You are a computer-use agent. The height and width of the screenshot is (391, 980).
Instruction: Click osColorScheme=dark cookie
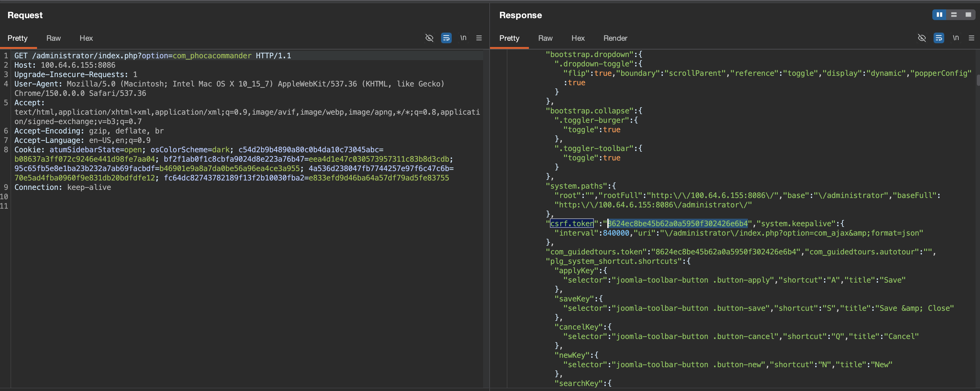(190, 150)
